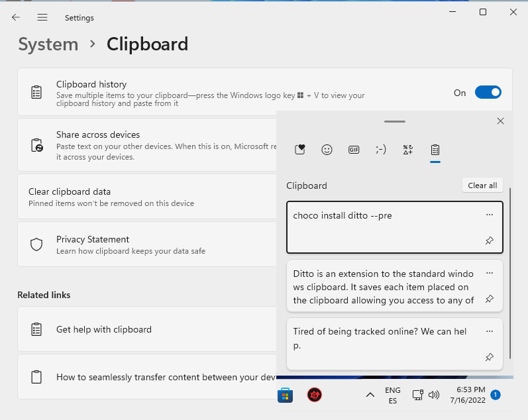Click the Privacy Statement shield icon

[x=36, y=244]
